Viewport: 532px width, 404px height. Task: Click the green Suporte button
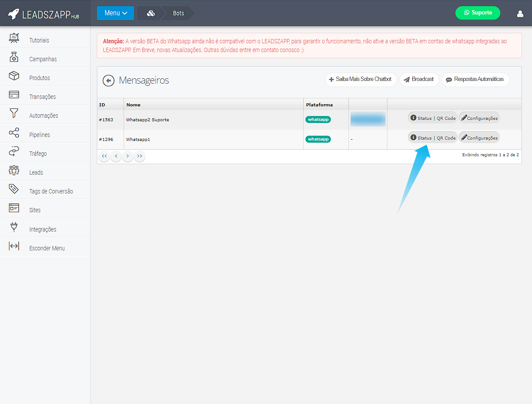point(478,13)
